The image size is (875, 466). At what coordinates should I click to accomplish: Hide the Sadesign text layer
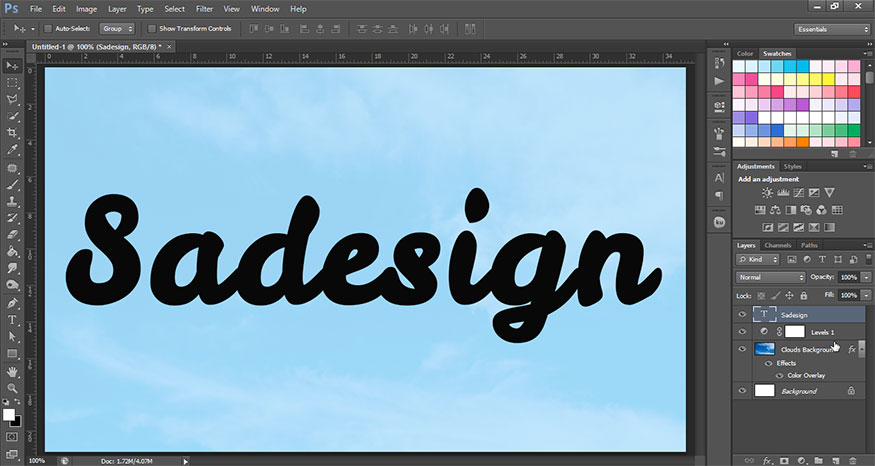point(742,313)
